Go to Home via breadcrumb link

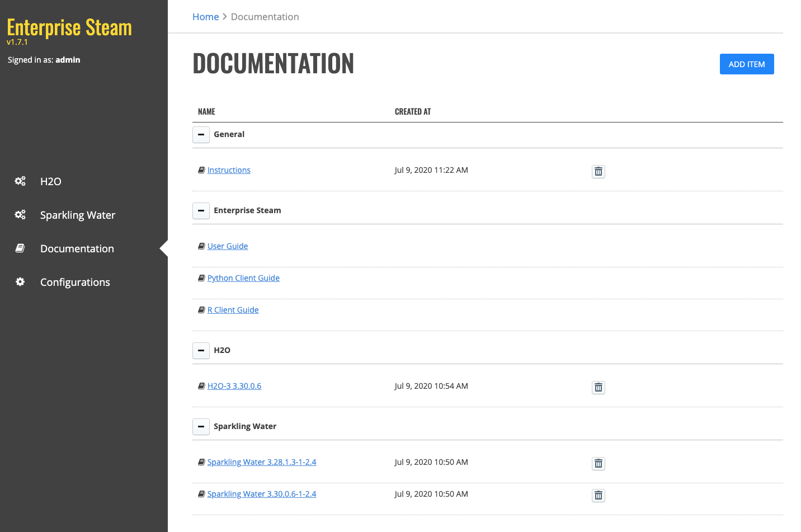205,17
